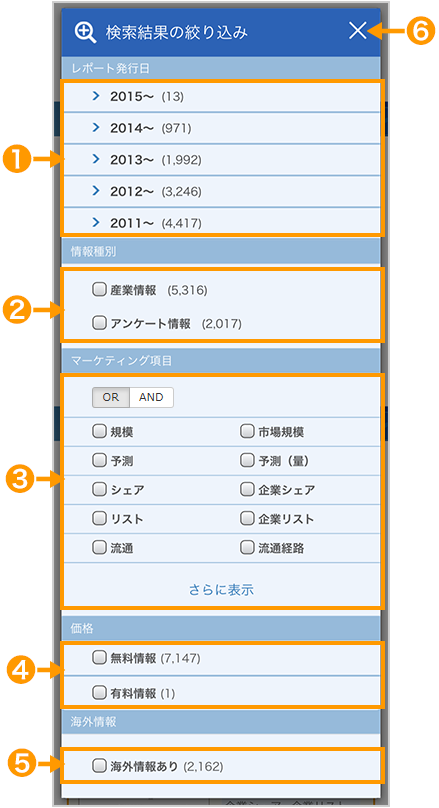Click the さらに表示 link

(221, 590)
